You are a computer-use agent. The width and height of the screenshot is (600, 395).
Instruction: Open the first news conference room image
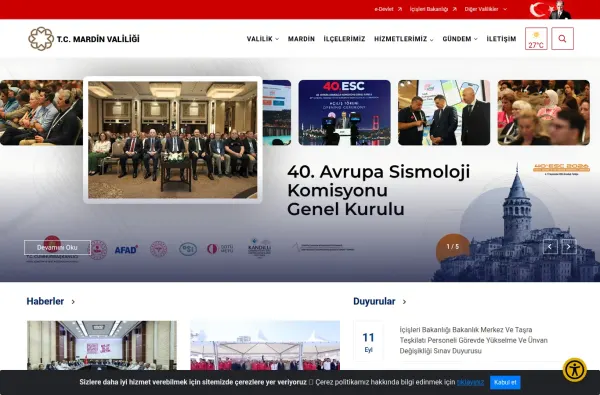[x=102, y=345]
